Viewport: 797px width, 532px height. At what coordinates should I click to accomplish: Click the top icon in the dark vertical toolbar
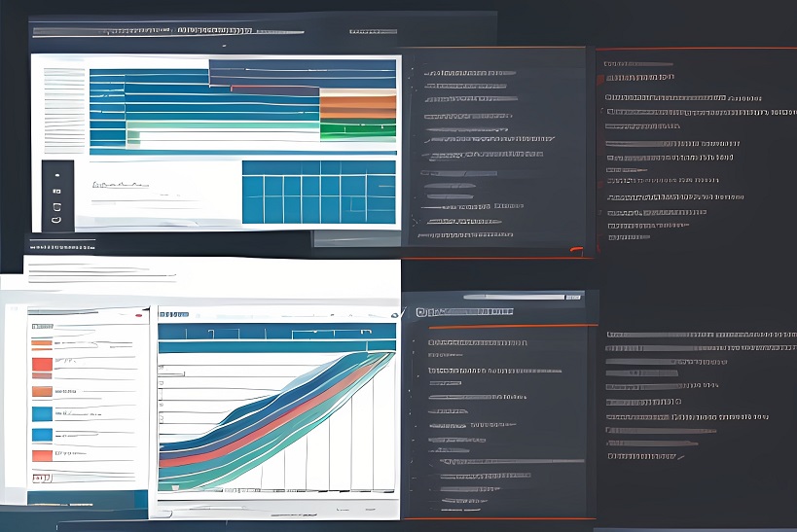click(x=57, y=172)
